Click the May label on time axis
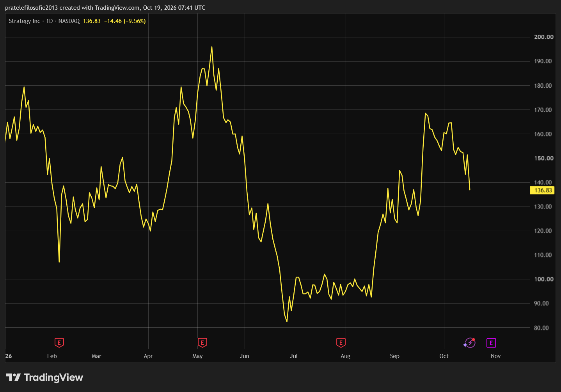561x392 pixels. click(197, 356)
